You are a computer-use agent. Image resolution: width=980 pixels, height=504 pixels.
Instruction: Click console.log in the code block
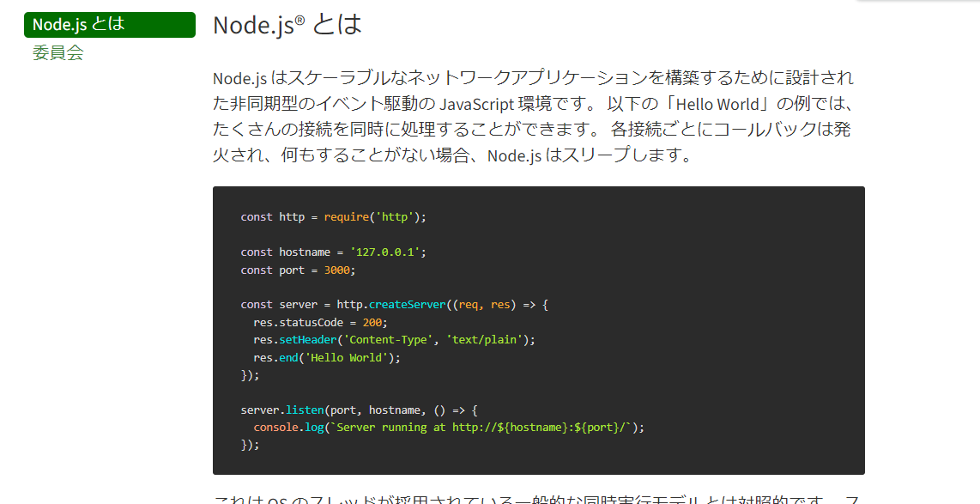287,428
